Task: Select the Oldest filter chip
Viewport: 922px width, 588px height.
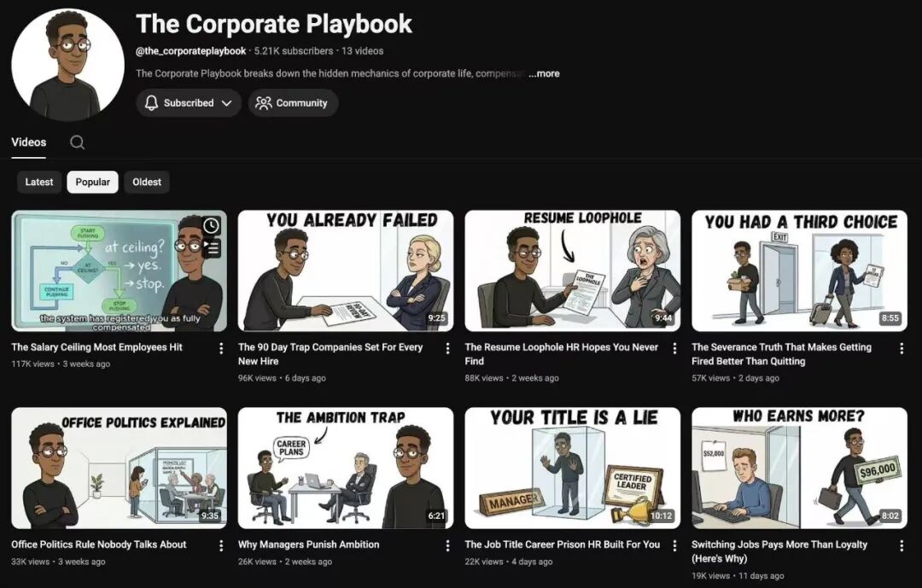Action: pos(145,181)
